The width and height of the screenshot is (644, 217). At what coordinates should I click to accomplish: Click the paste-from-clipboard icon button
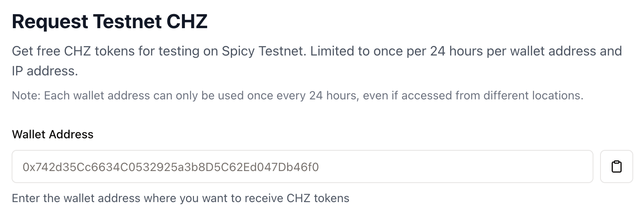(616, 166)
